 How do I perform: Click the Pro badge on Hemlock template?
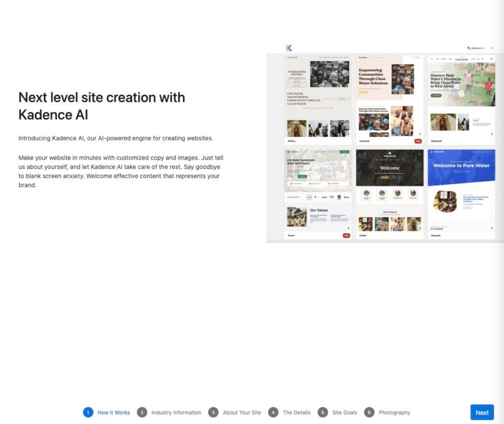click(x=418, y=141)
